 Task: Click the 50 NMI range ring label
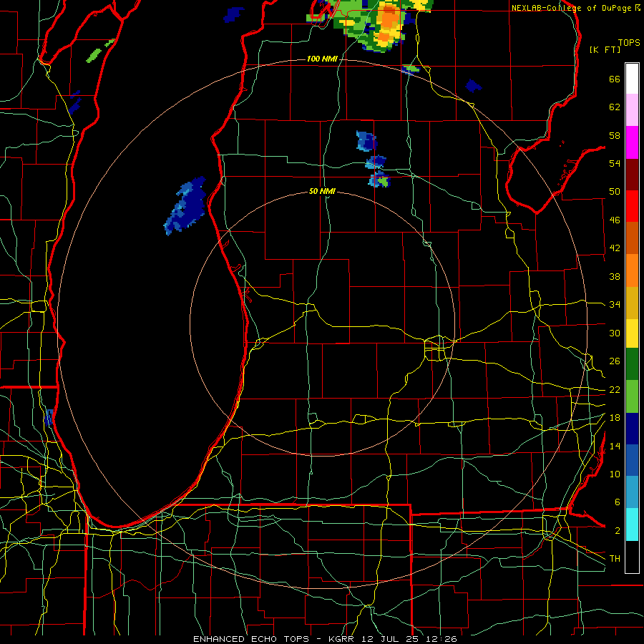322,191
